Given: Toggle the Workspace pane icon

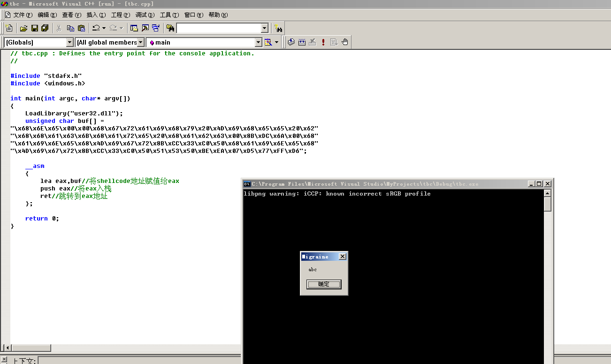Looking at the screenshot, I should tap(134, 28).
